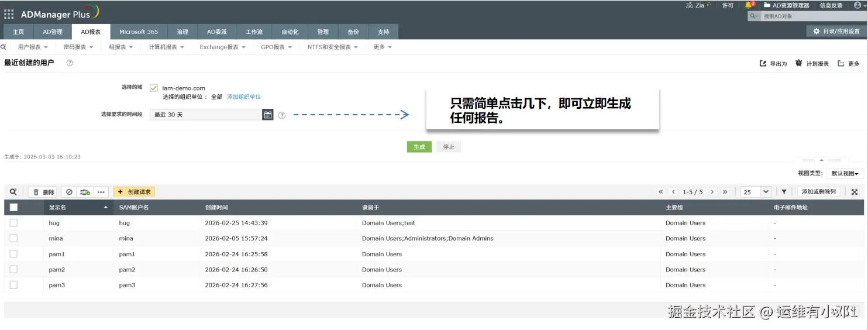
Task: Switch to the 工作流 tab
Action: (x=254, y=32)
